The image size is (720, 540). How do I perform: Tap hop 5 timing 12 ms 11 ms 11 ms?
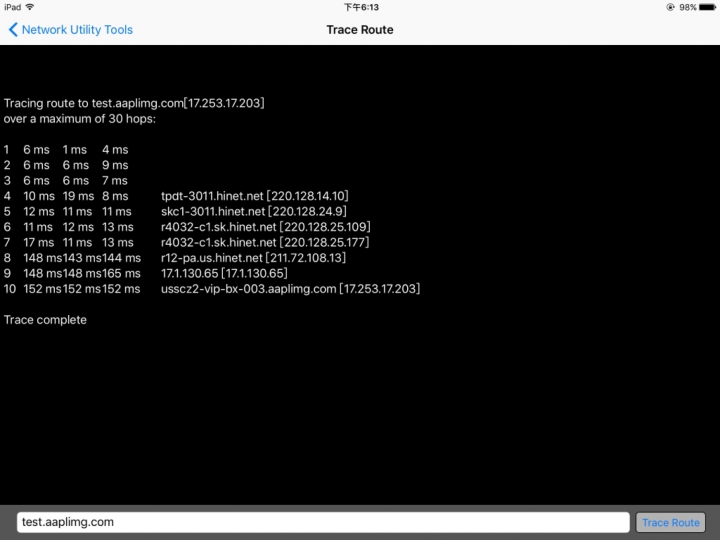click(78, 212)
